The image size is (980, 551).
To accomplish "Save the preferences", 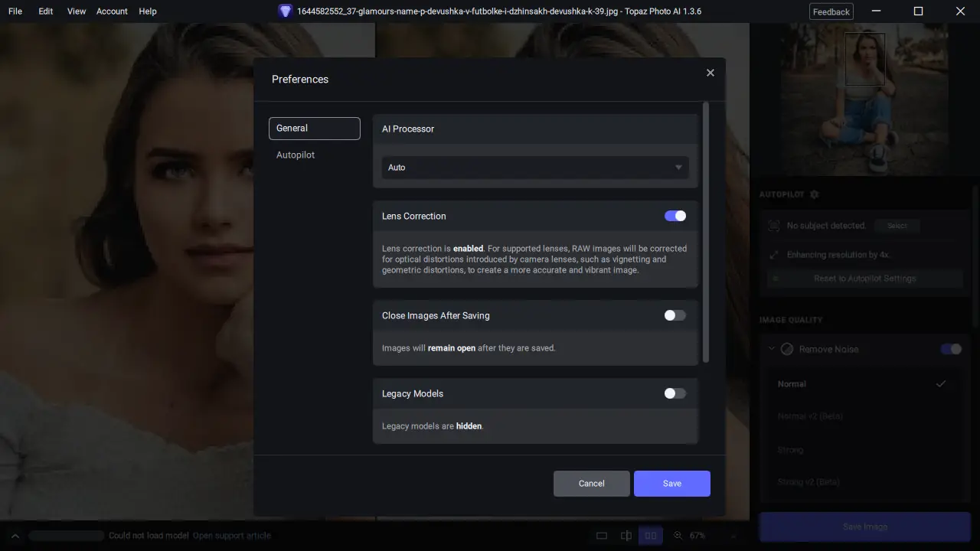I will (x=672, y=484).
